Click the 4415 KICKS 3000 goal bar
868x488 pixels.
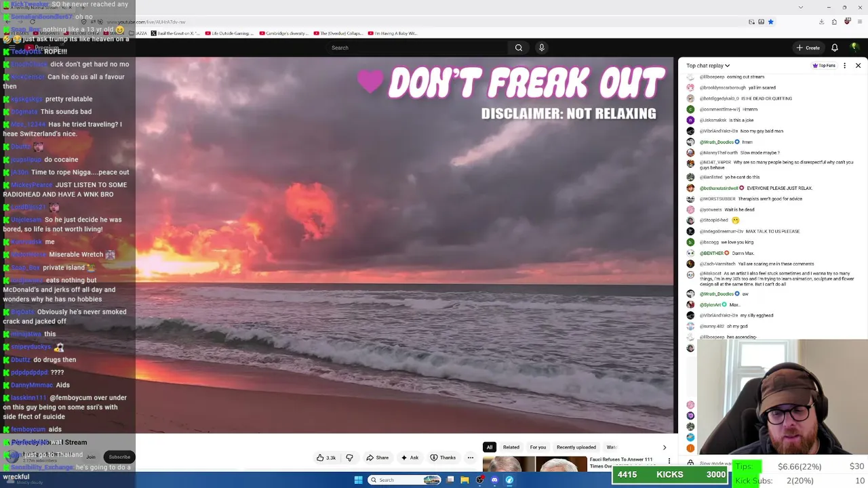pos(669,474)
